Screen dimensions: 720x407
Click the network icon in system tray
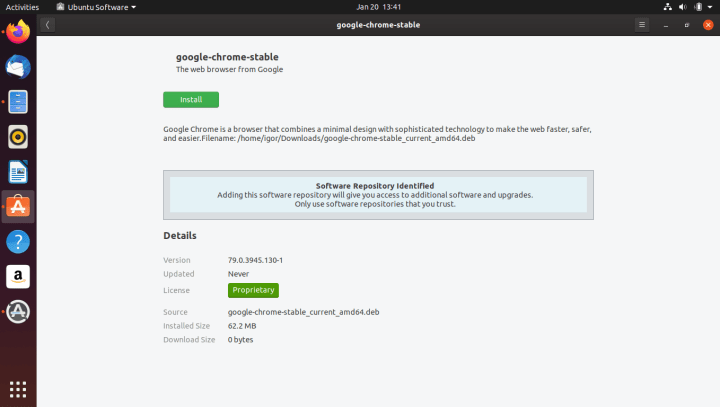pyautogui.click(x=668, y=7)
